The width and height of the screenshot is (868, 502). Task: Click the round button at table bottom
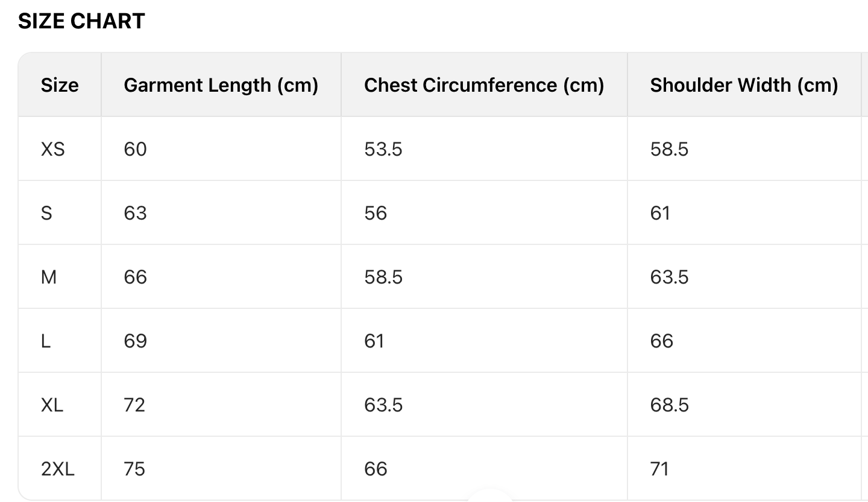tap(489, 496)
